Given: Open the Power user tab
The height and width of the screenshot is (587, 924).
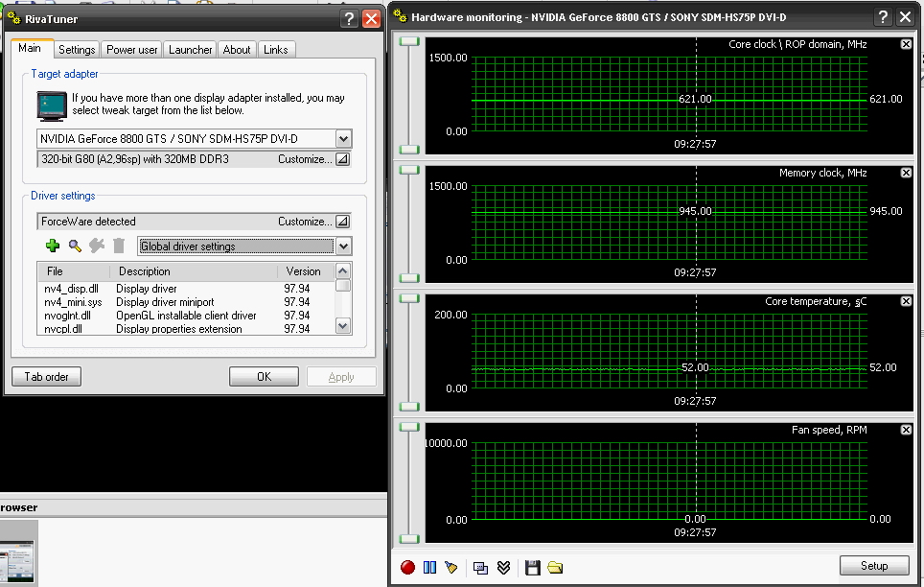Looking at the screenshot, I should [132, 50].
